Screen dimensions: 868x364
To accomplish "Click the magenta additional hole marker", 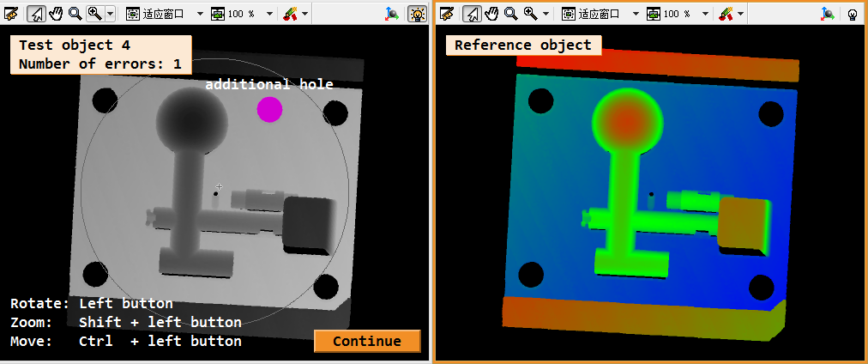I will pyautogui.click(x=269, y=109).
